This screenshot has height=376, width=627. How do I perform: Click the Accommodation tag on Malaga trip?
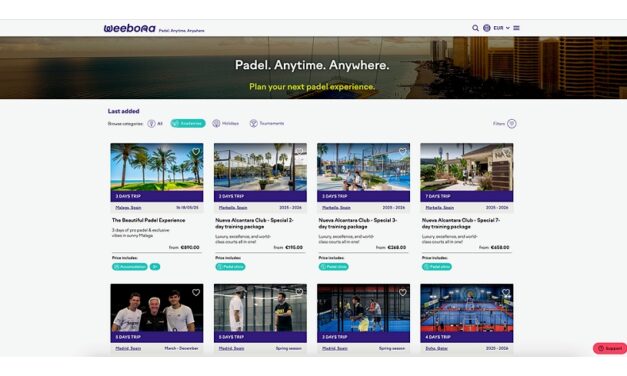click(x=130, y=267)
